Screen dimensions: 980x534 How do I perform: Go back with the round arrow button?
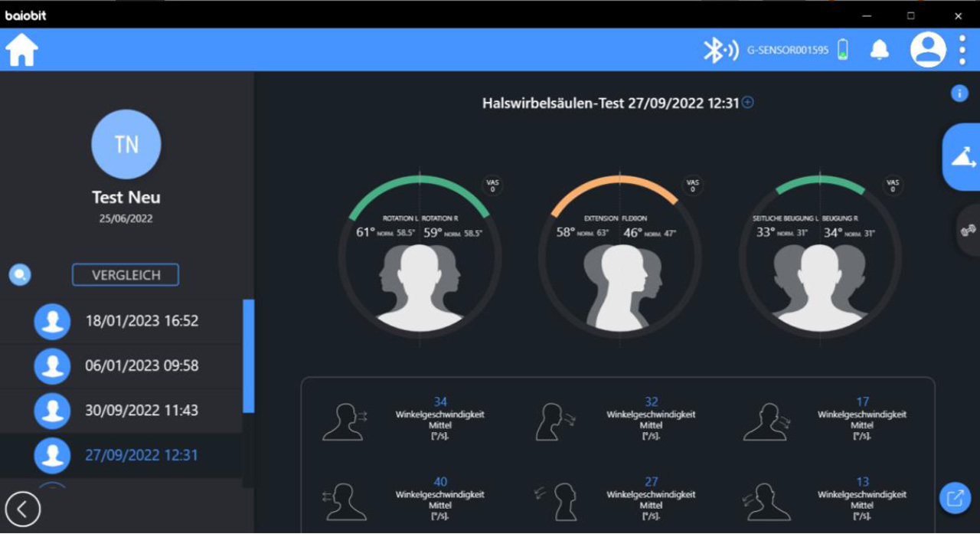[23, 509]
